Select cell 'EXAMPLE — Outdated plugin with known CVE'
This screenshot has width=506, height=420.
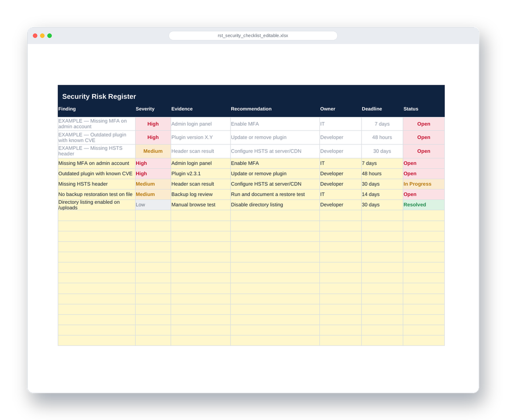[x=97, y=138]
